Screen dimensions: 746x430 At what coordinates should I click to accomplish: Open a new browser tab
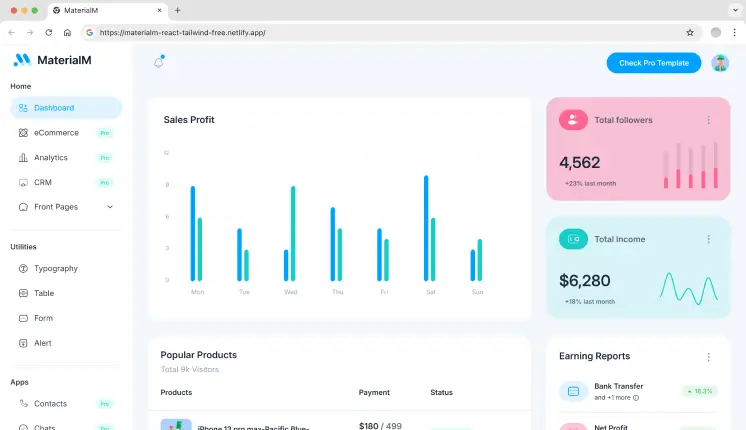(178, 10)
